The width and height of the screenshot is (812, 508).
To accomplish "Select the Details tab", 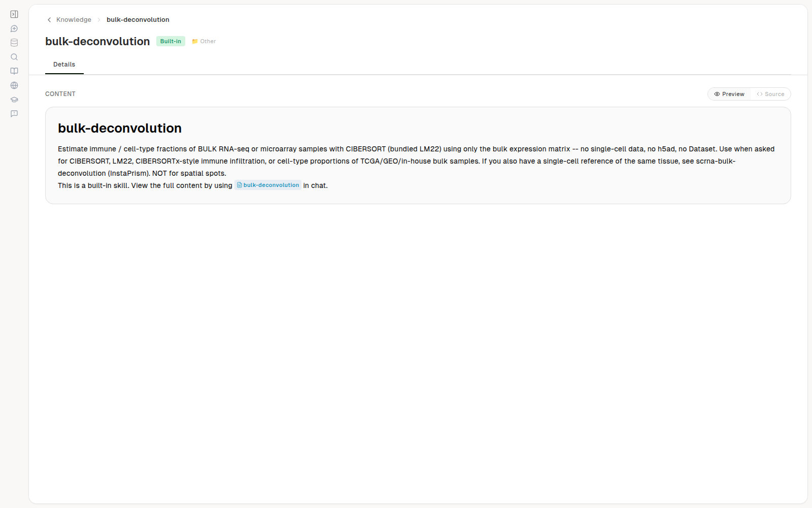I will [64, 65].
